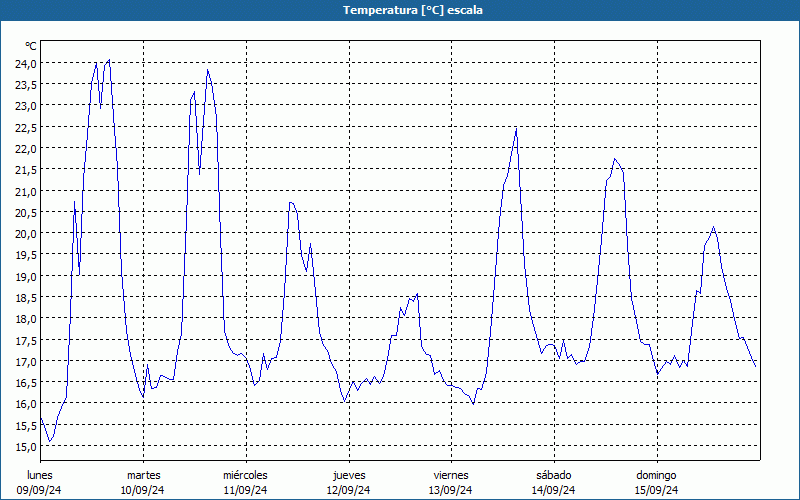Click the 'viernes' day label

451,475
